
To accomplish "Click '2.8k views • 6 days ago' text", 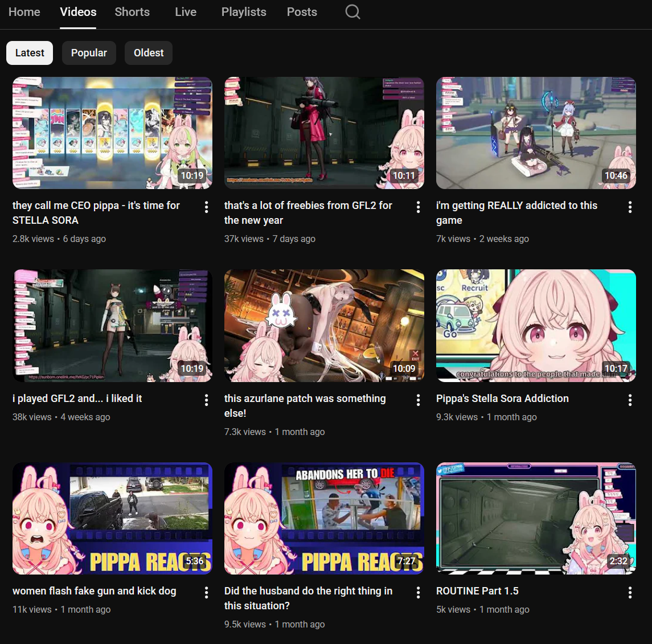I will [x=59, y=239].
